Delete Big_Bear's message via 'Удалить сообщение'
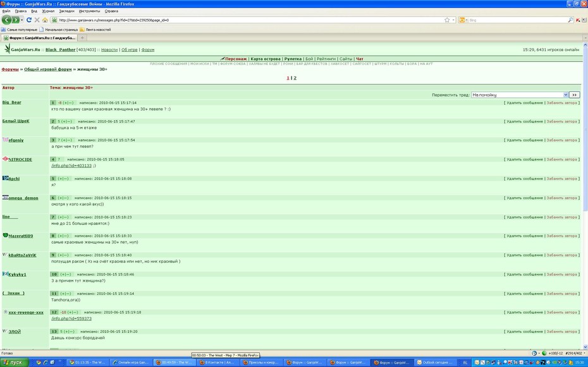Viewport: 588px width, 367px height. coord(524,102)
